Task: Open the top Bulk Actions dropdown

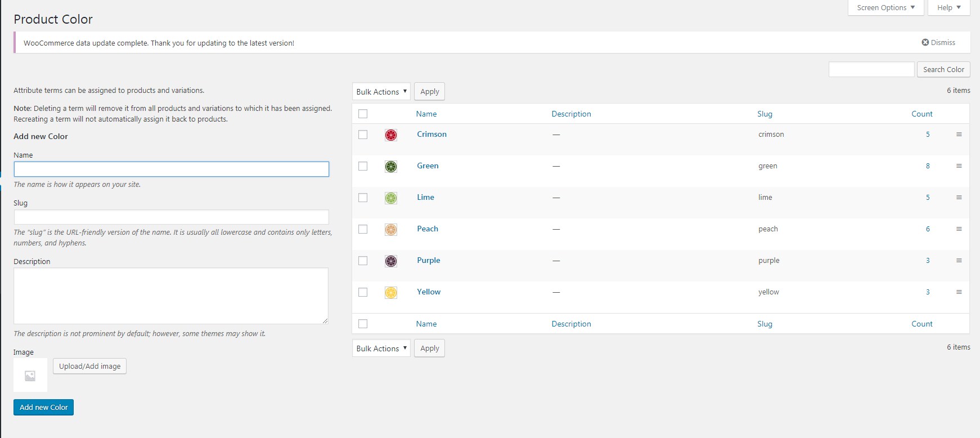Action: [381, 92]
